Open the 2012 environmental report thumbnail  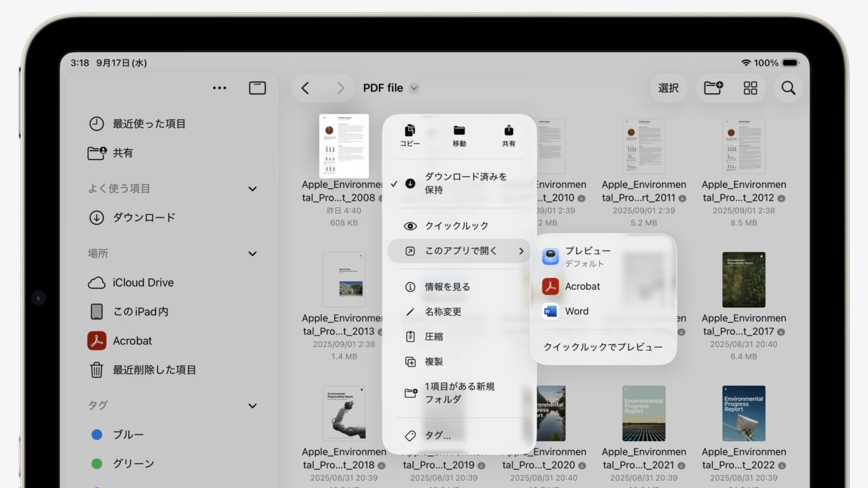[x=743, y=146]
